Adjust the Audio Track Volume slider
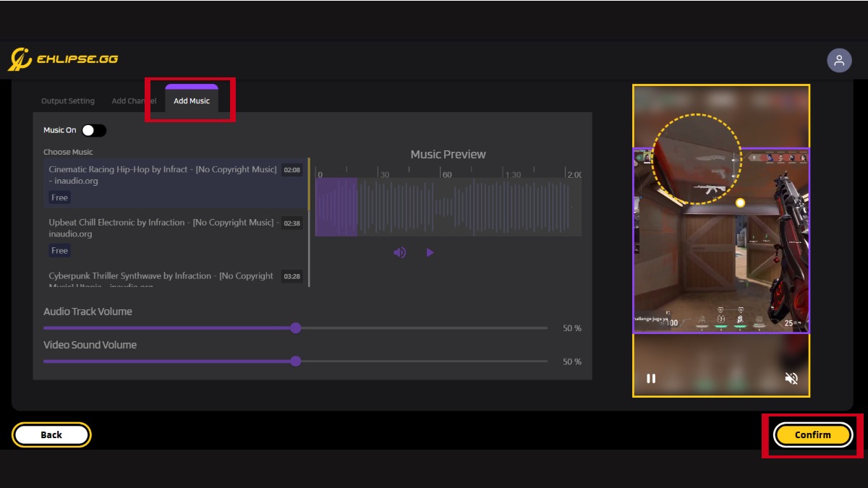This screenshot has height=488, width=868. click(x=295, y=328)
